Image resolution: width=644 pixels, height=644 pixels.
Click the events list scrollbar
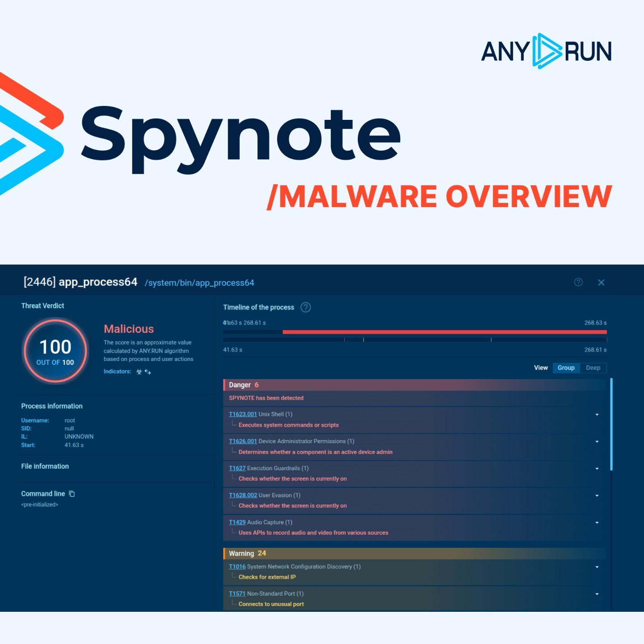(x=611, y=424)
